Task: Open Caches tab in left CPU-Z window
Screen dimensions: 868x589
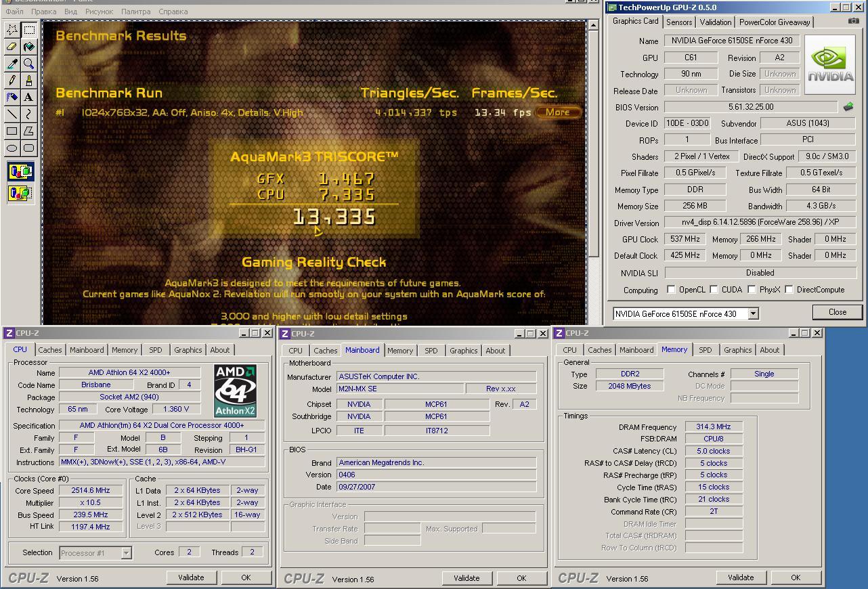Action: [49, 350]
